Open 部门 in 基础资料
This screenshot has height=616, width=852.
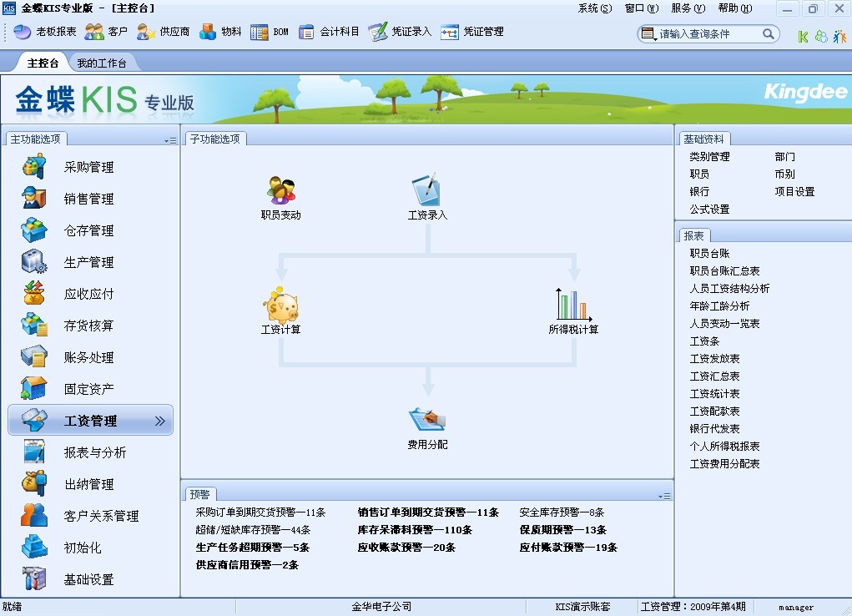[784, 157]
